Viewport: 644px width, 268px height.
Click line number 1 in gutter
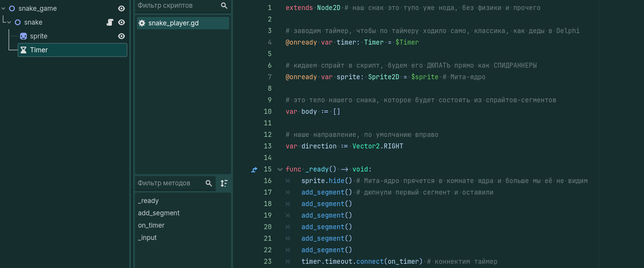tap(270, 8)
